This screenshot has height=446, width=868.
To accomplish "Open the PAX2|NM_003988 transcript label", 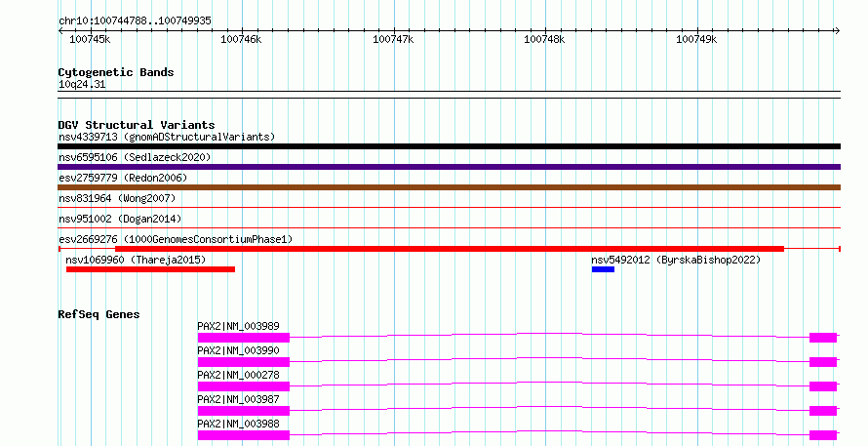I will coord(238,424).
